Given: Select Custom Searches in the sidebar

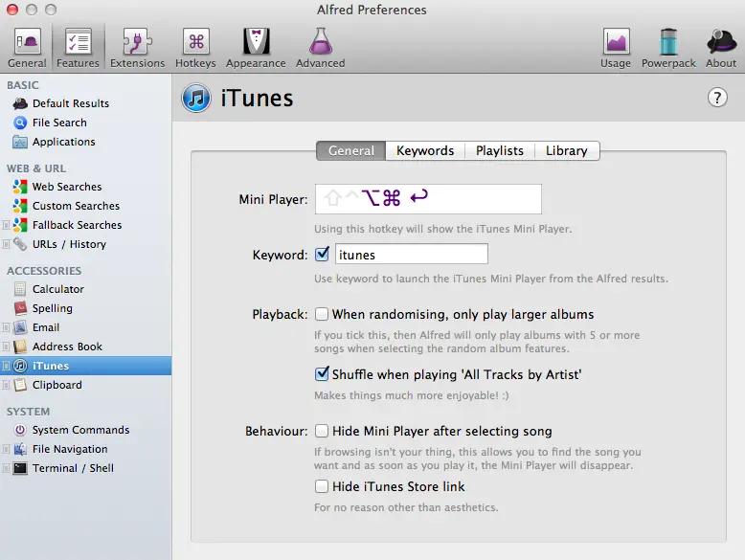Looking at the screenshot, I should pos(85,206).
